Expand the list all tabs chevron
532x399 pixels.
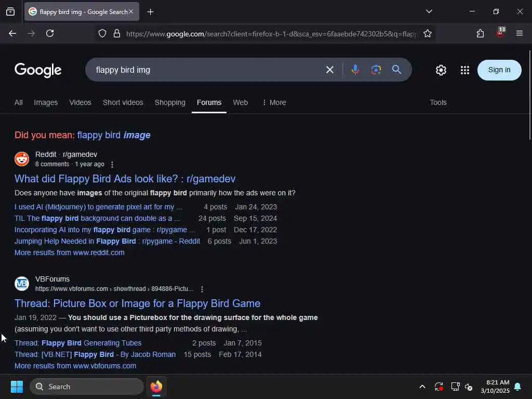pyautogui.click(x=429, y=11)
